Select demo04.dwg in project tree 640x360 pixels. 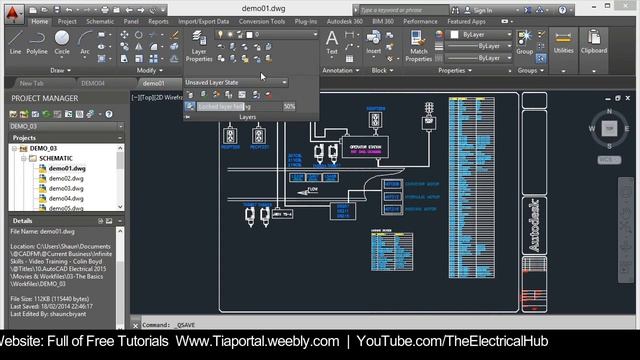tap(66, 198)
